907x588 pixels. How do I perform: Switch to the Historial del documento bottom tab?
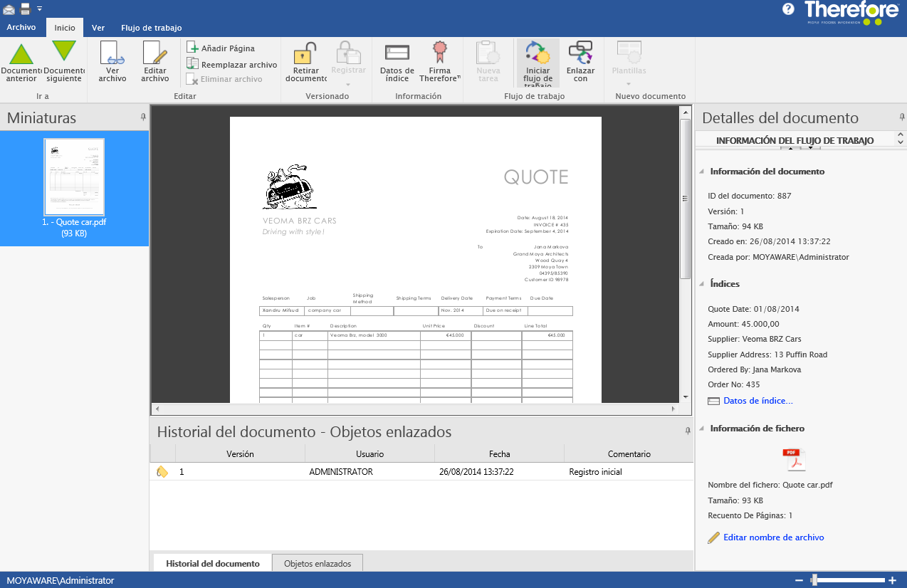click(213, 563)
